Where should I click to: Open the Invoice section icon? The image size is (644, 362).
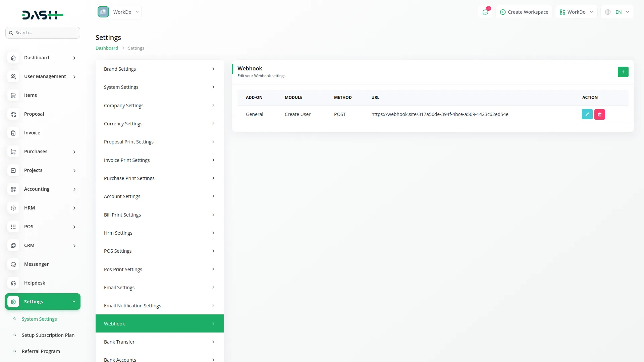point(13,133)
